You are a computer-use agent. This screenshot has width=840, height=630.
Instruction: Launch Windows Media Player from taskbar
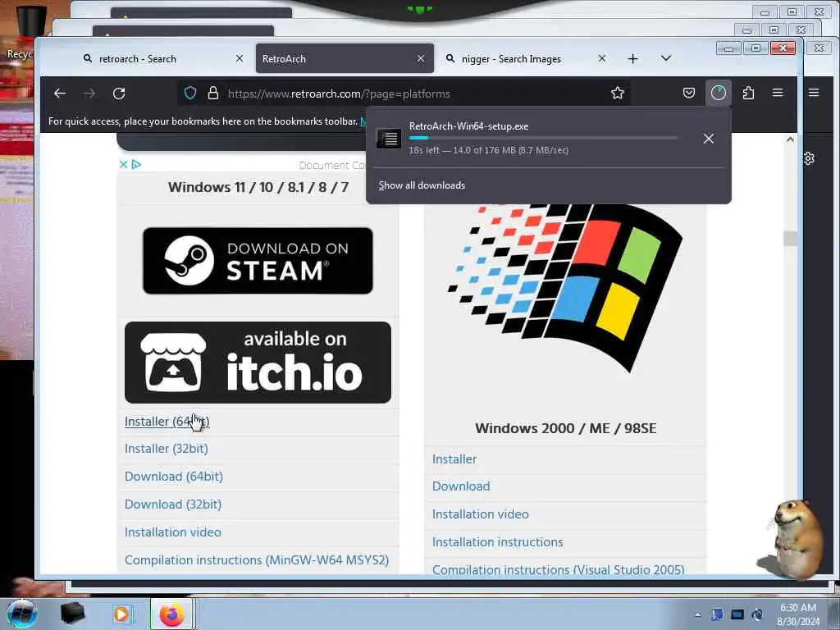121,614
